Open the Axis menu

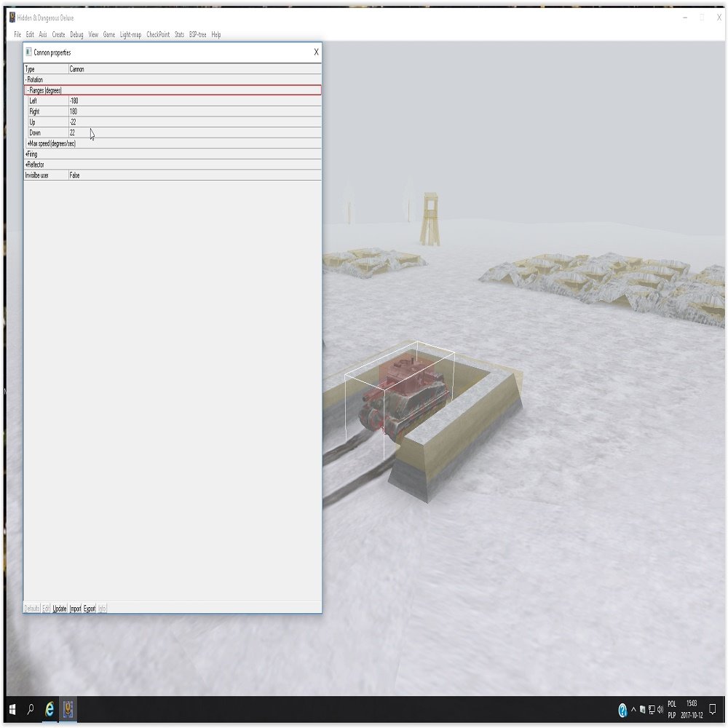click(x=43, y=34)
